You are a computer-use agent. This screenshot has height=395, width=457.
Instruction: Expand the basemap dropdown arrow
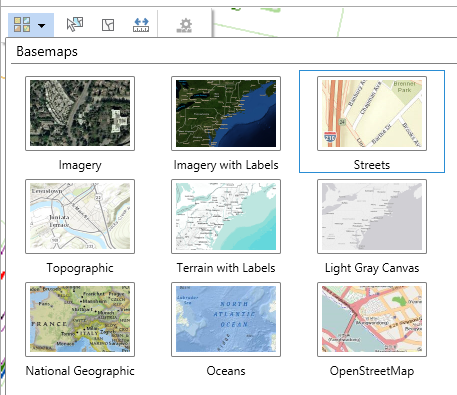tap(42, 25)
